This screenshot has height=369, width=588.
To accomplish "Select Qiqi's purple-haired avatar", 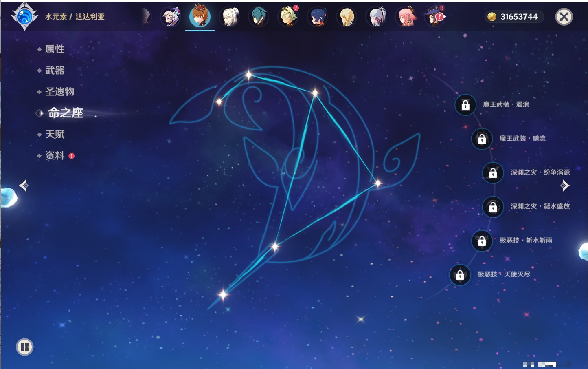I will [171, 17].
